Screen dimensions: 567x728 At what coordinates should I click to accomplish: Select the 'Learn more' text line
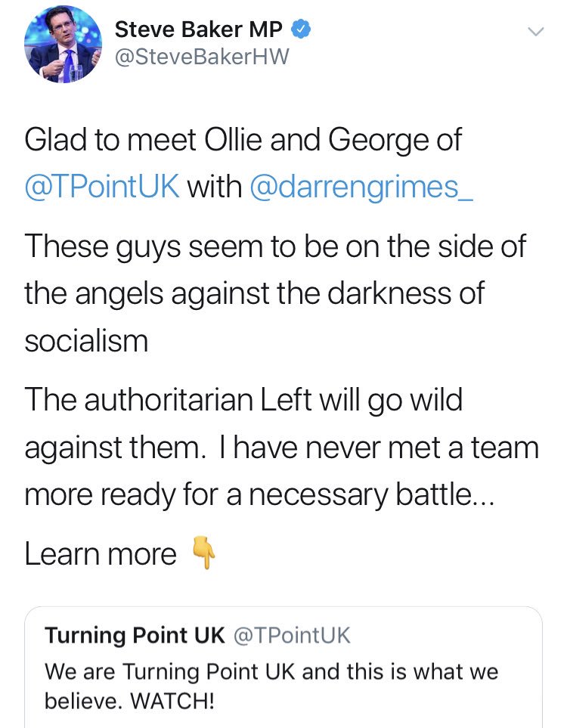click(x=101, y=554)
